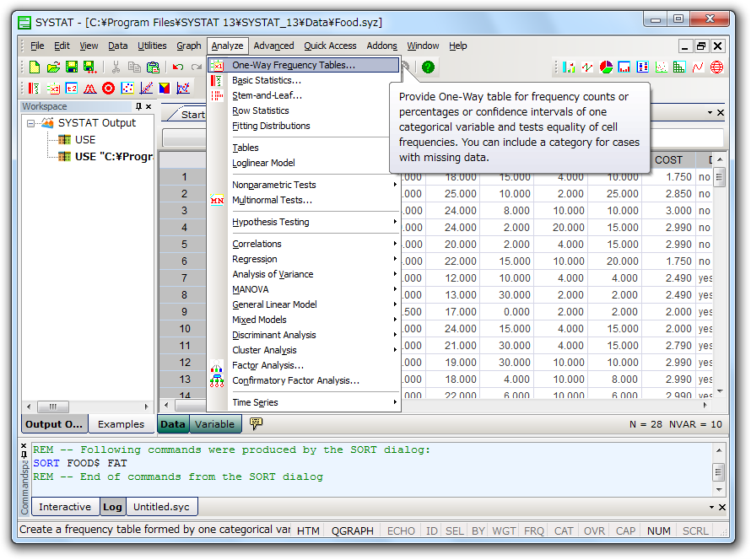The width and height of the screenshot is (751, 560).
Task: Click the red function plot icon
Action: (x=698, y=67)
